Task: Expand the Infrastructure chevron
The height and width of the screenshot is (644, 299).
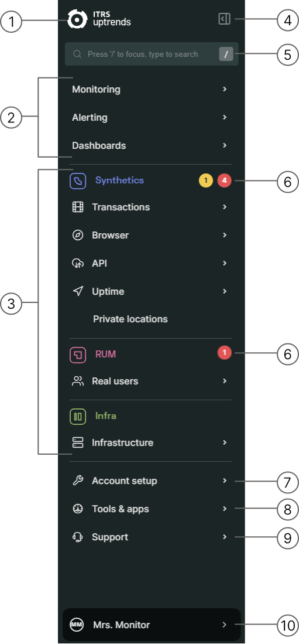Action: [224, 442]
